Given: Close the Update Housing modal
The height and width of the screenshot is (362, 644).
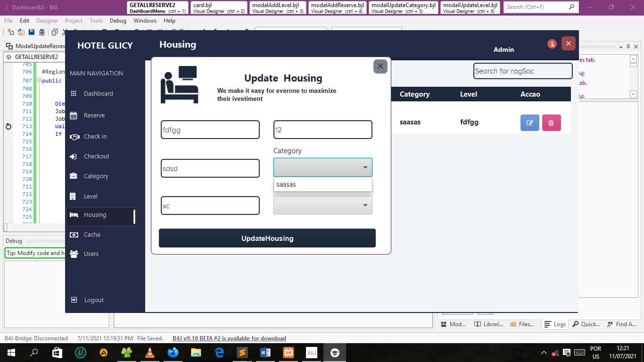Looking at the screenshot, I should click(x=380, y=66).
